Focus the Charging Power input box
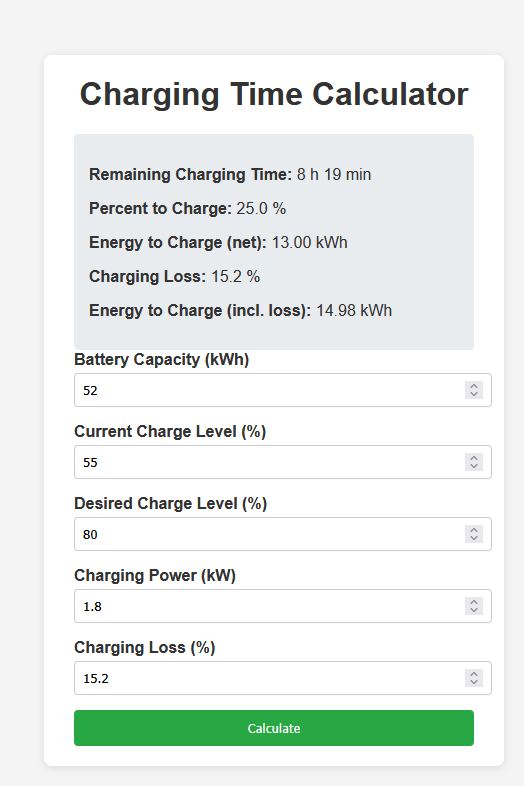524x786 pixels. [x=283, y=606]
